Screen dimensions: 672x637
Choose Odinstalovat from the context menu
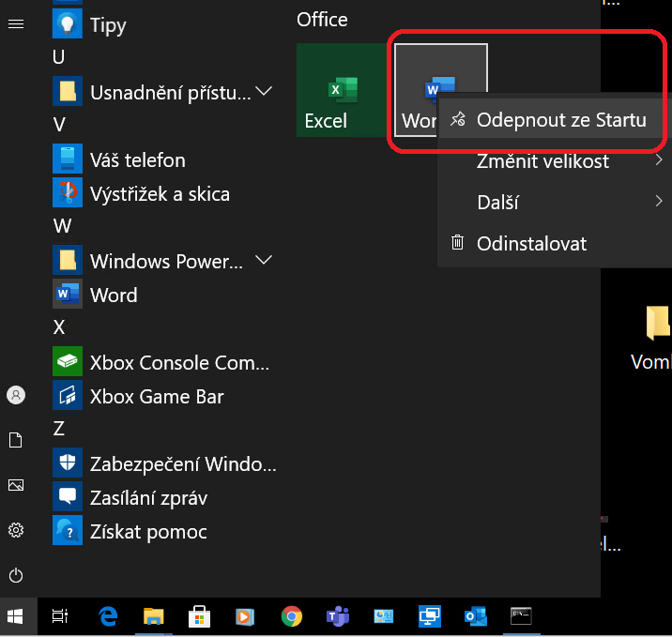pyautogui.click(x=553, y=243)
